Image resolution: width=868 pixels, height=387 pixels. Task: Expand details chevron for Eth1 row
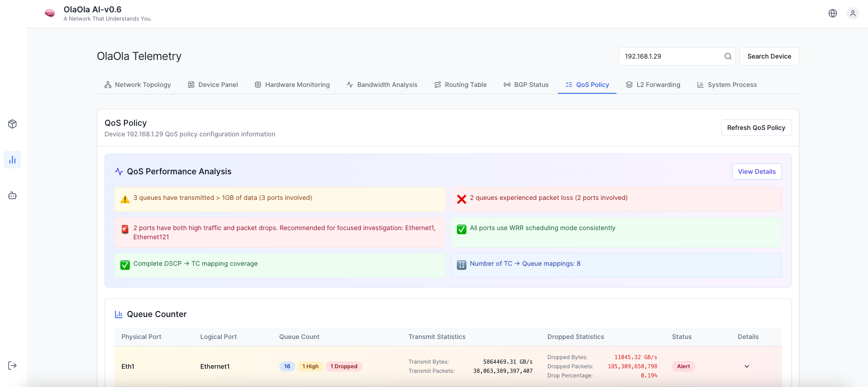(746, 366)
